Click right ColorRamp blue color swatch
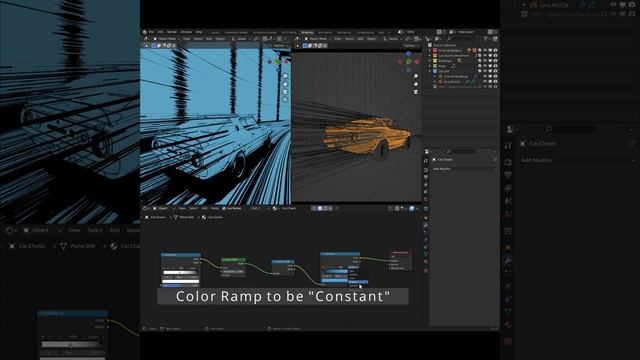The image size is (640, 360). click(334, 280)
